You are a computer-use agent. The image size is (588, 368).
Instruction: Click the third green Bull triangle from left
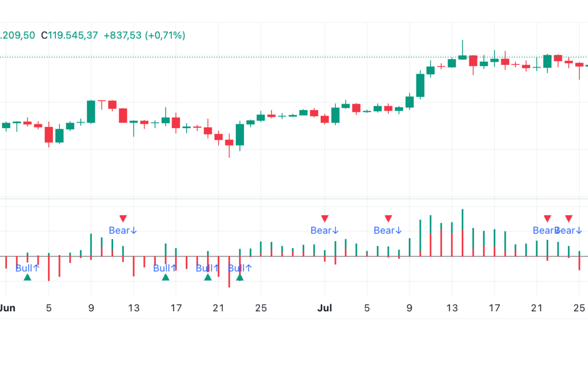207,277
